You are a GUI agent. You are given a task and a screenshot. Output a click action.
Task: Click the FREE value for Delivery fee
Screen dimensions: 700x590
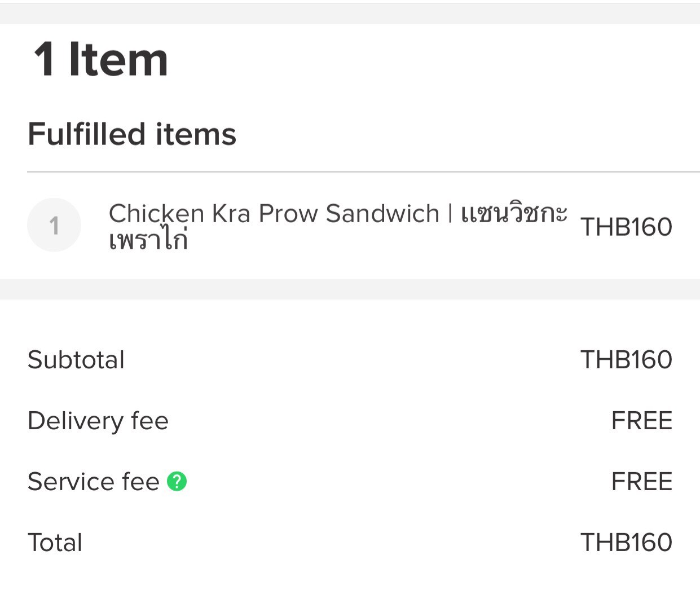tap(642, 421)
